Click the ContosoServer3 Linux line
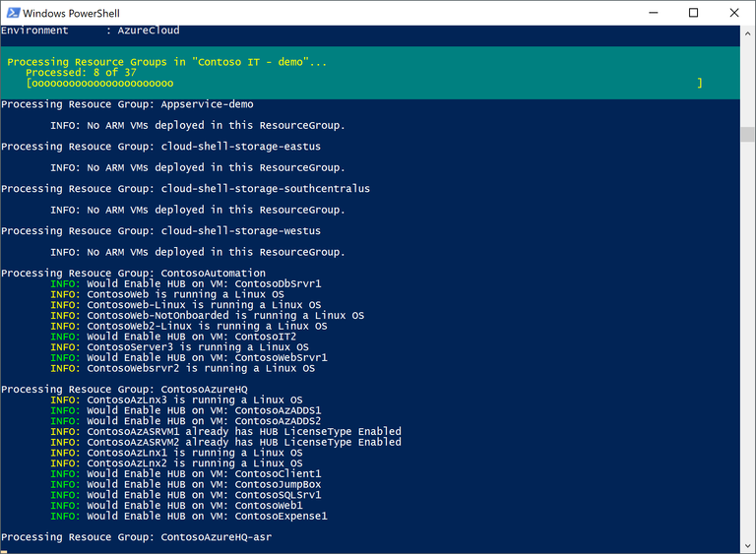756x554 pixels. click(179, 347)
